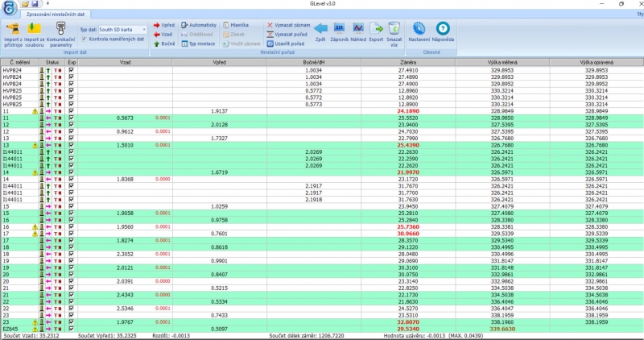The image size is (644, 340).
Task: Click the Uzavřít pořad button
Action: [x=286, y=43]
